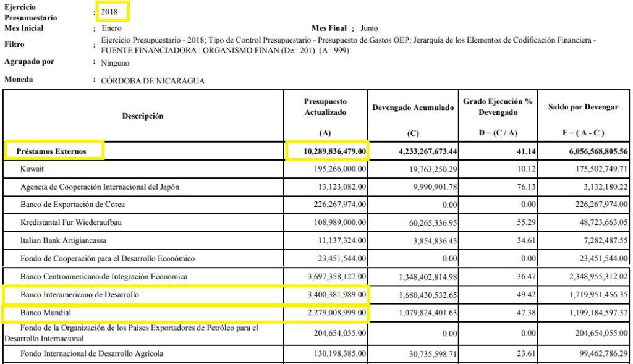Click the accrued value 30,735,598.71

click(x=433, y=354)
